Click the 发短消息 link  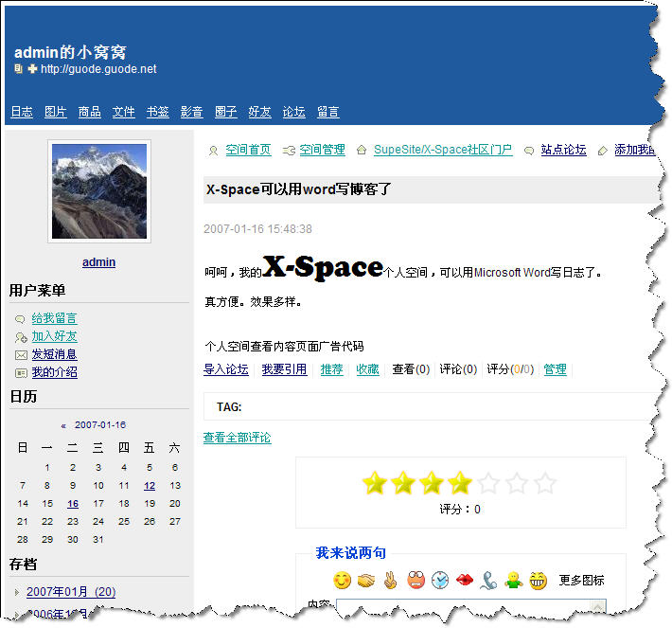click(x=55, y=354)
